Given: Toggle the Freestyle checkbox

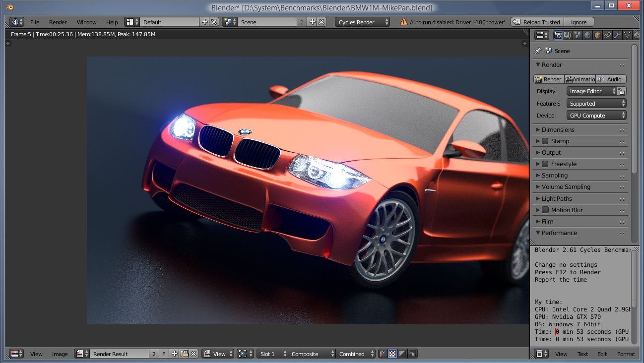Looking at the screenshot, I should pos(545,164).
